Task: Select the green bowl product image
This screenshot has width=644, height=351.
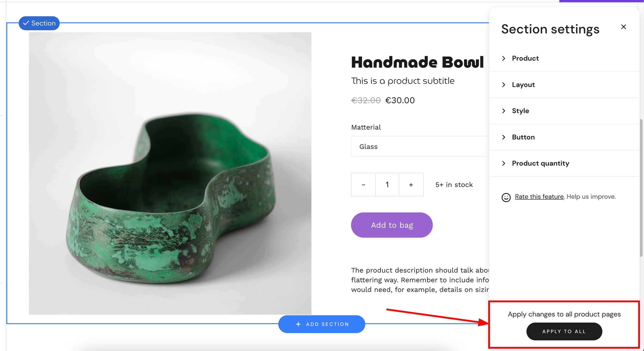Action: click(170, 173)
